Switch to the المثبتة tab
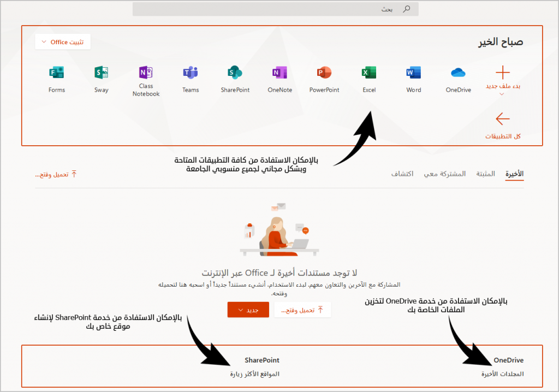The image size is (559, 392). pos(485,174)
